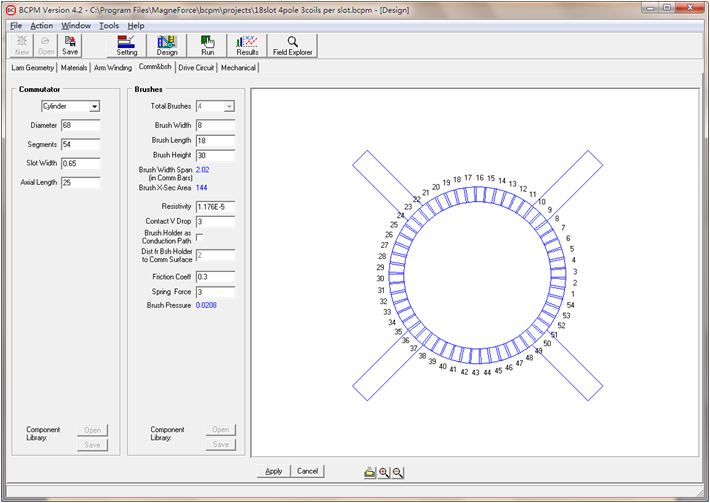Enable Brush Holder as Conduction Path checkbox
Image resolution: width=710 pixels, height=503 pixels.
coord(200,236)
